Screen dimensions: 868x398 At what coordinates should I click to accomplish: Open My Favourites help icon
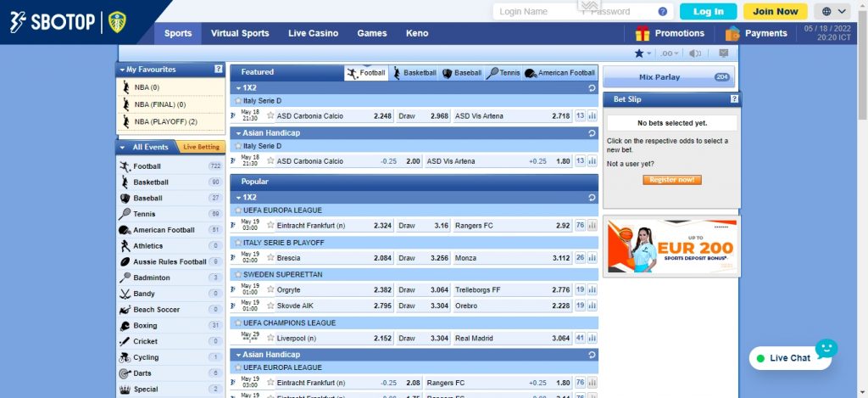(218, 70)
